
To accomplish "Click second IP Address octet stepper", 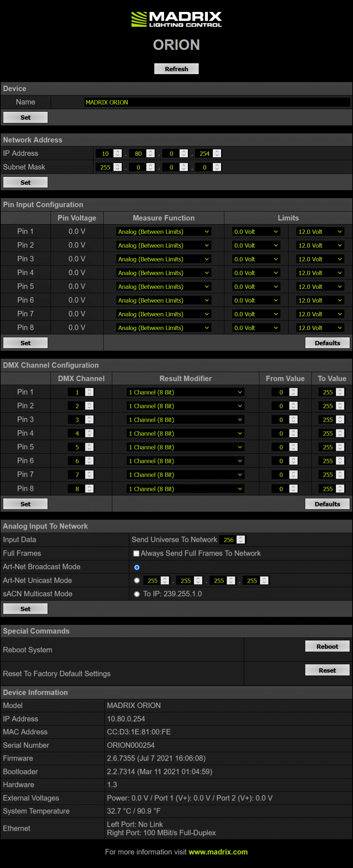I will [x=151, y=153].
